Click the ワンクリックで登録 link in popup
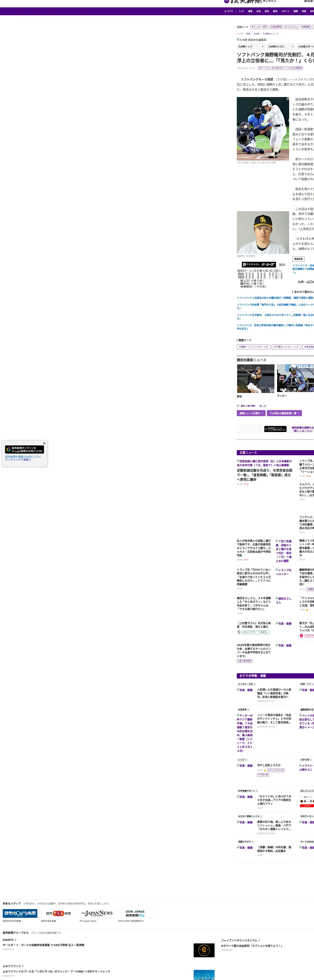Screen dimensions: 314x980 pos(18,460)
